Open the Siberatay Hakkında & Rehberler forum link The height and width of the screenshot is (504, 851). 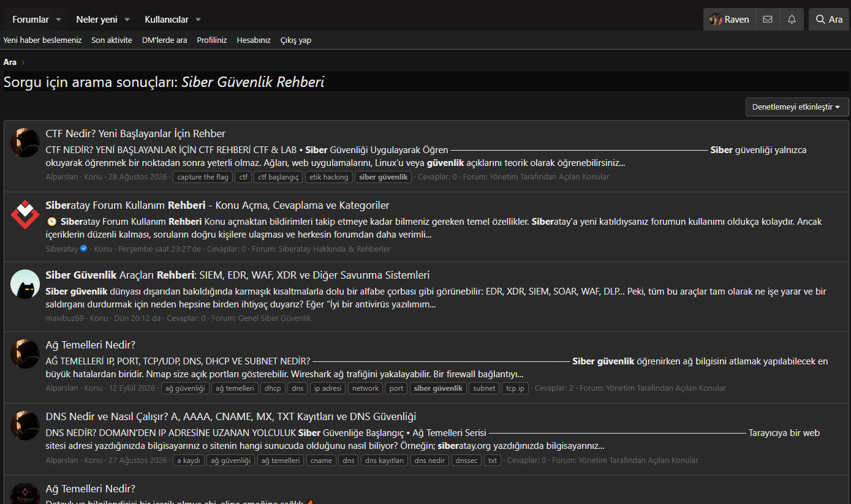coord(335,249)
